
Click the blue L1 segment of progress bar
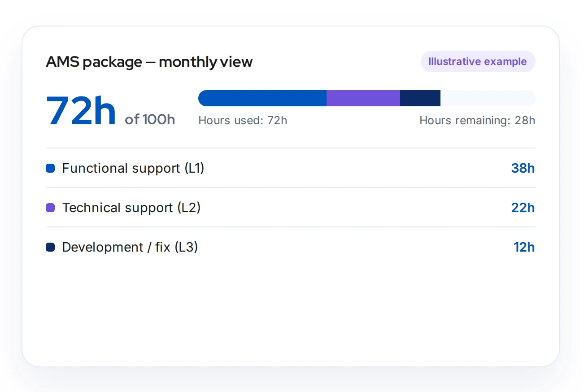(262, 98)
